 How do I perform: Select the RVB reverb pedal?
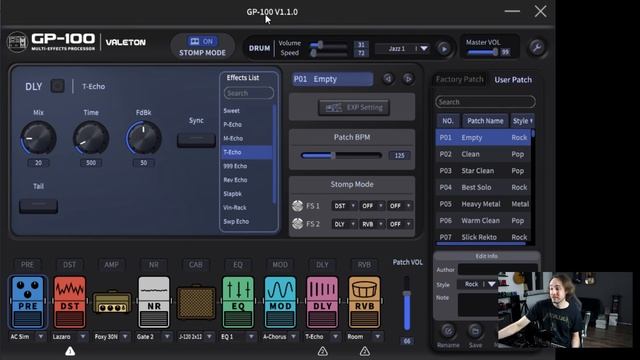(x=364, y=302)
